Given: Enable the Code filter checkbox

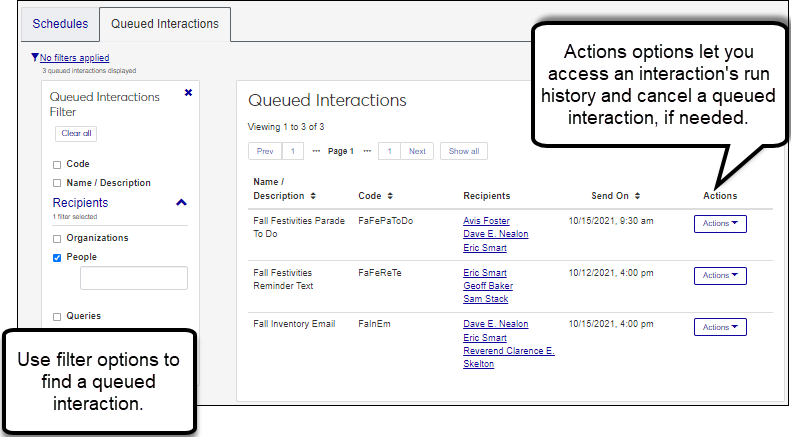Looking at the screenshot, I should click(x=57, y=165).
